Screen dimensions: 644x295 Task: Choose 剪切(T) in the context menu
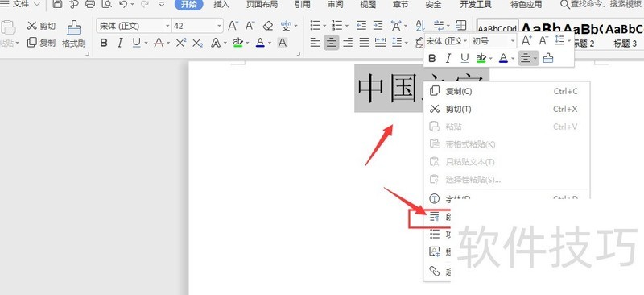coord(506,109)
